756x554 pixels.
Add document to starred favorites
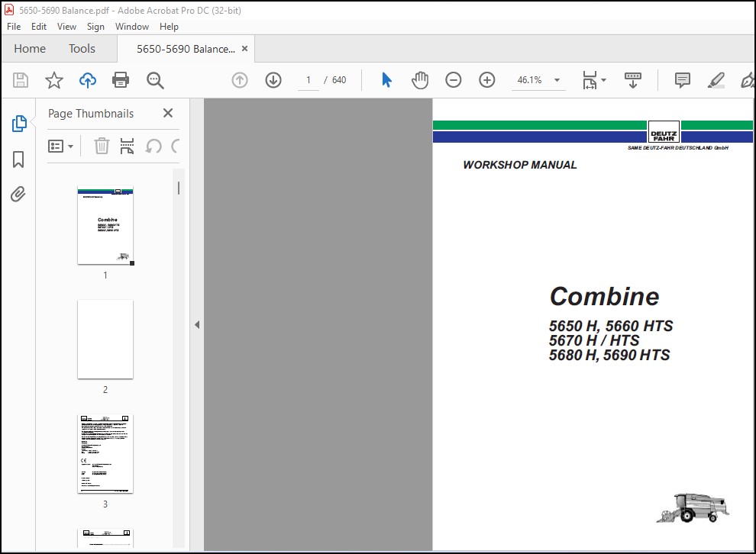point(54,80)
